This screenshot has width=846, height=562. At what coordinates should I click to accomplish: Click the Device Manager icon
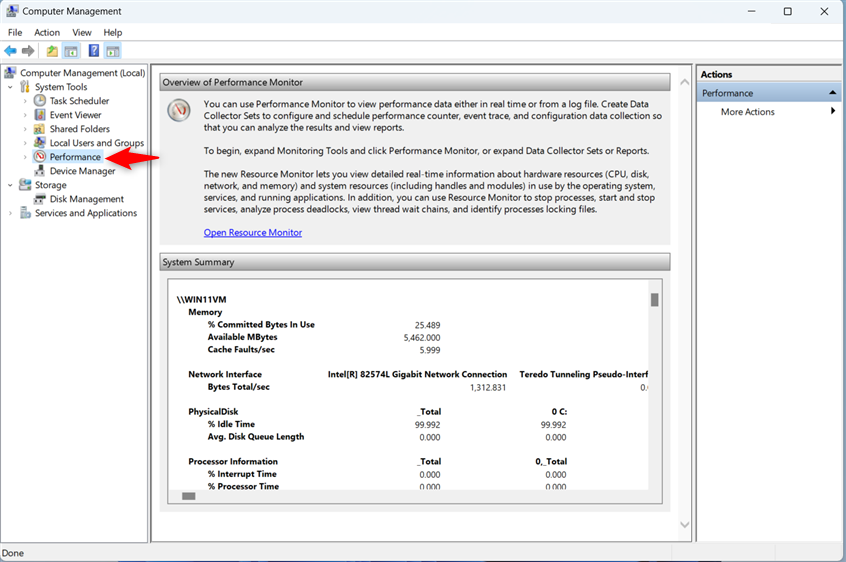tap(39, 171)
